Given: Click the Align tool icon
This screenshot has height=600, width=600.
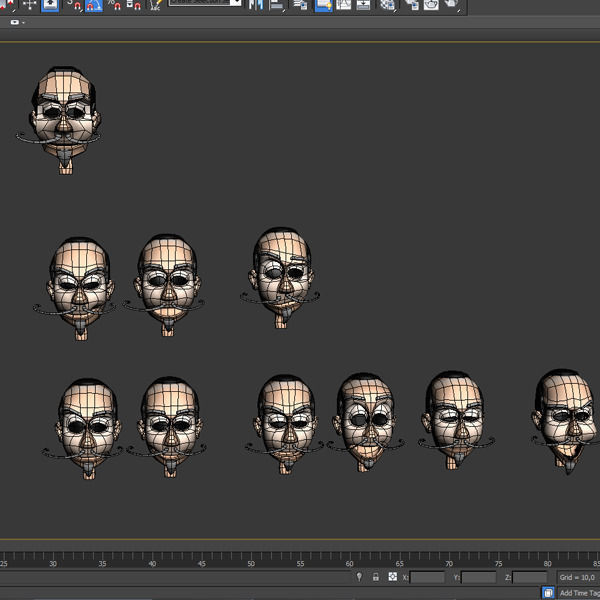Looking at the screenshot, I should pos(276,4).
